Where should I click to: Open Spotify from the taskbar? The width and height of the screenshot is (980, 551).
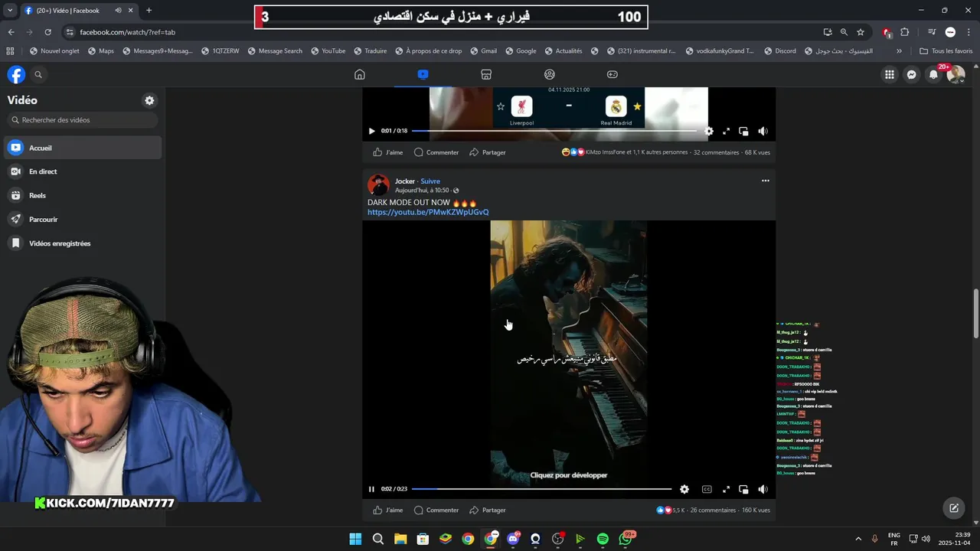(x=603, y=539)
